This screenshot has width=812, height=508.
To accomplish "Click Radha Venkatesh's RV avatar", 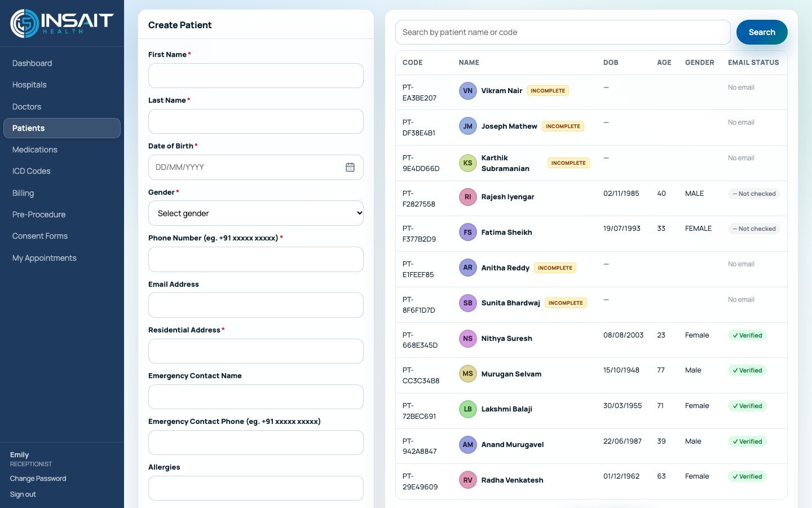I will 467,480.
